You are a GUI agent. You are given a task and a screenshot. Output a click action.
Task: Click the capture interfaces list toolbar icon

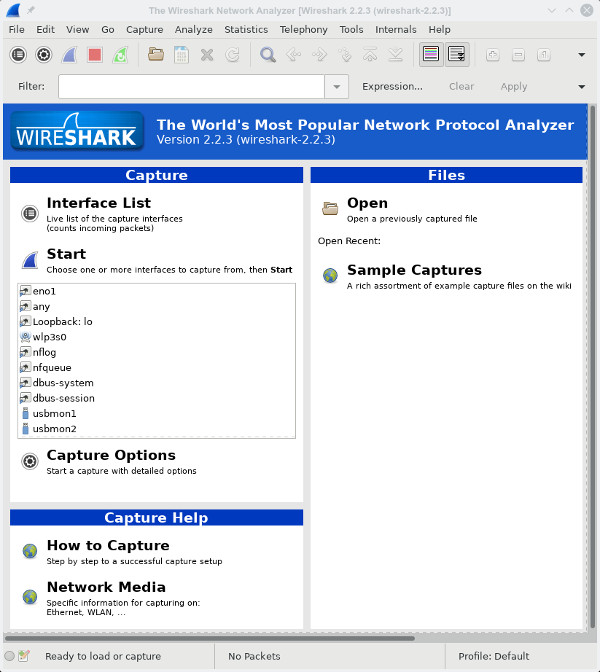tap(18, 55)
